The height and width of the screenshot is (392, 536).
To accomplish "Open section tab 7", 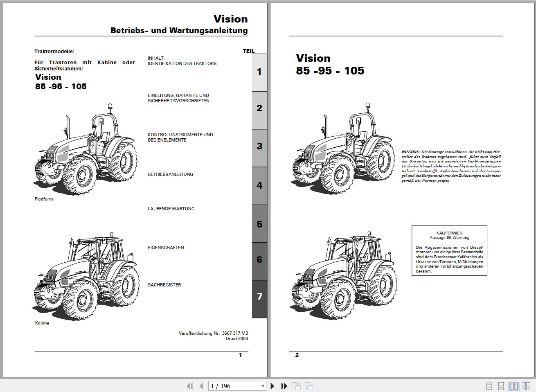I will 259,299.
